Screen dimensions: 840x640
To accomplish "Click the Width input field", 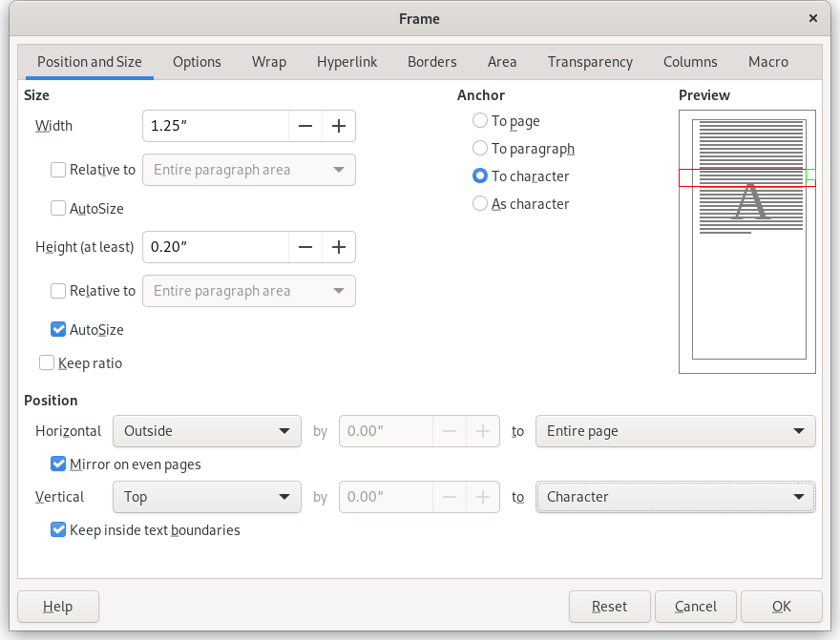I will point(216,126).
